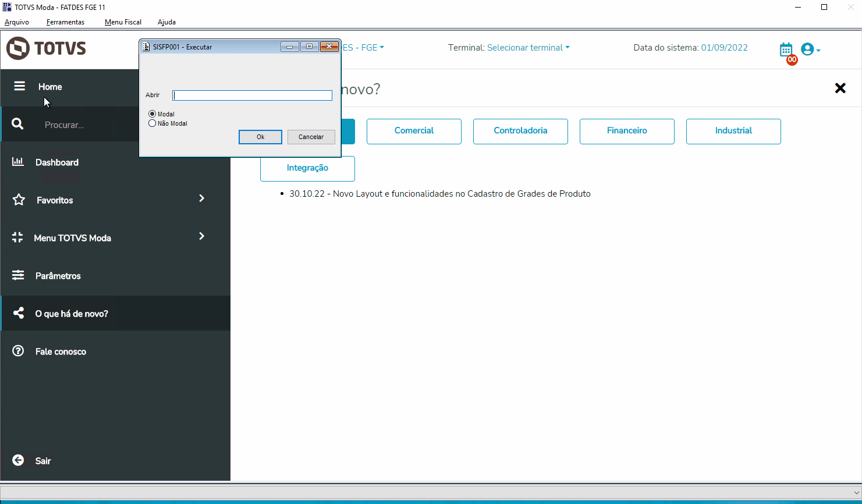The width and height of the screenshot is (862, 504).
Task: Minimize the SISFP001 Executar dialog
Action: [289, 47]
